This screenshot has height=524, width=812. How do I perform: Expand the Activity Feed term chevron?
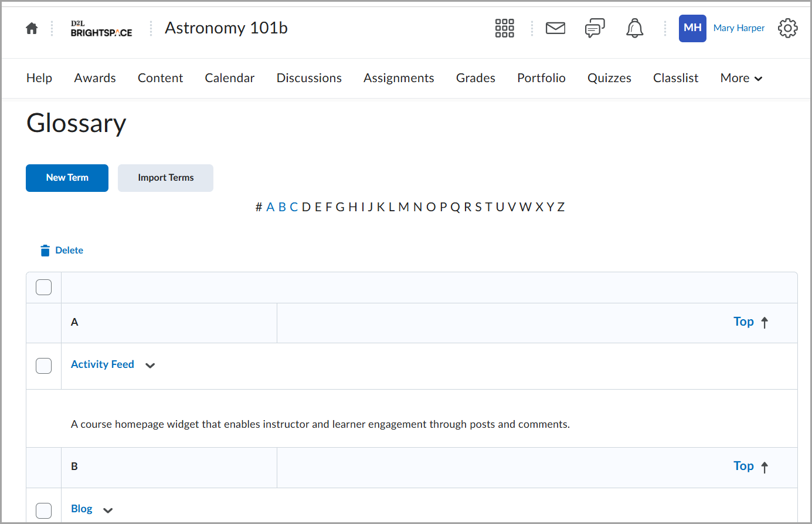[150, 365]
